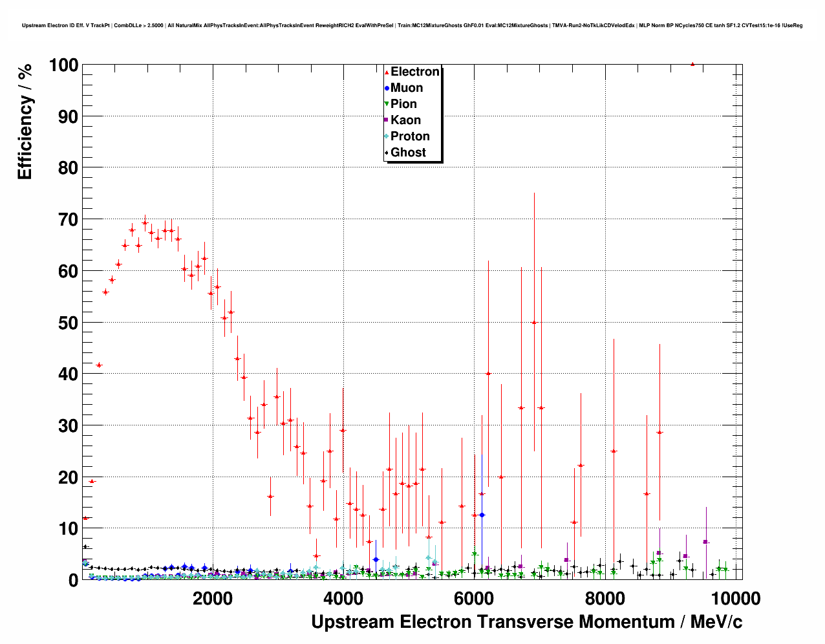Click the blue Muon circle marker in legend
This screenshot has height=644, width=825.
[x=387, y=88]
